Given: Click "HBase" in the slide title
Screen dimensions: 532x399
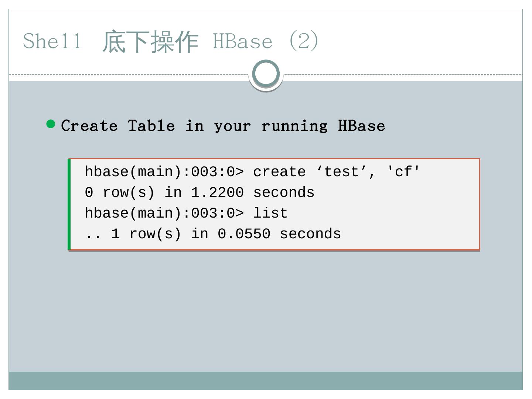Looking at the screenshot, I should (242, 41).
